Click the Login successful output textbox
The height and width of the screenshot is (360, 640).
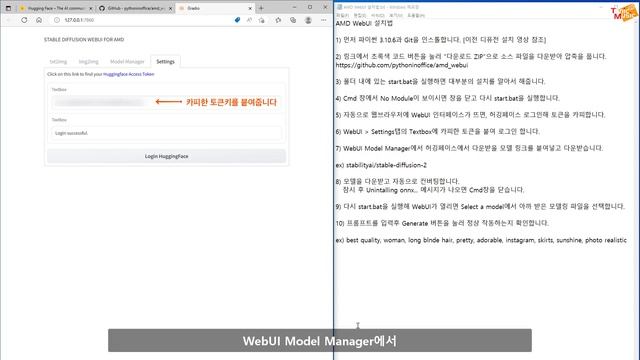tap(167, 133)
